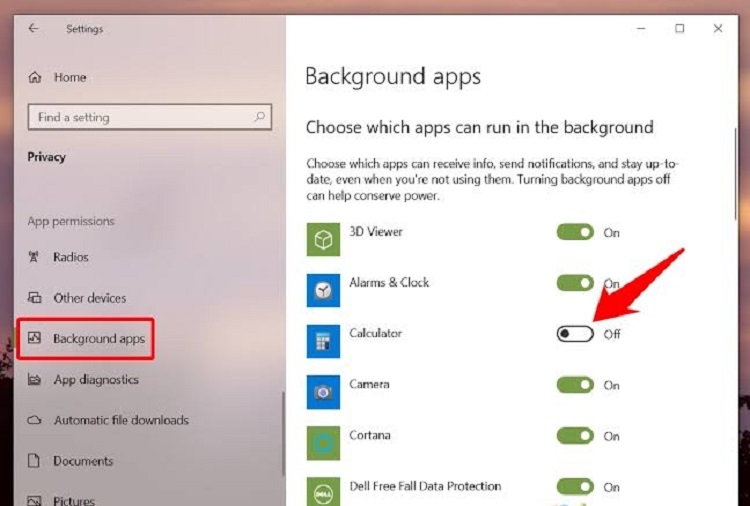Click the Dell Free Fall app icon
The width and height of the screenshot is (750, 506).
click(x=323, y=492)
